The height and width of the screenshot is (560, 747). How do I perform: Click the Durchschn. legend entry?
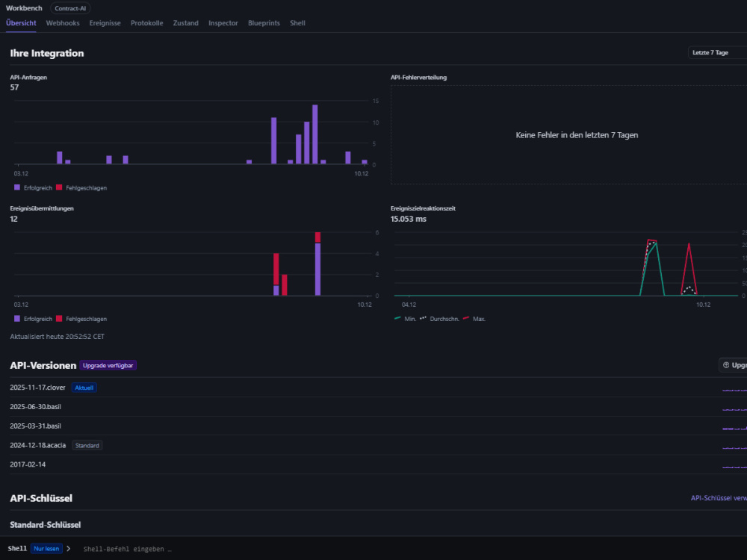[439, 319]
